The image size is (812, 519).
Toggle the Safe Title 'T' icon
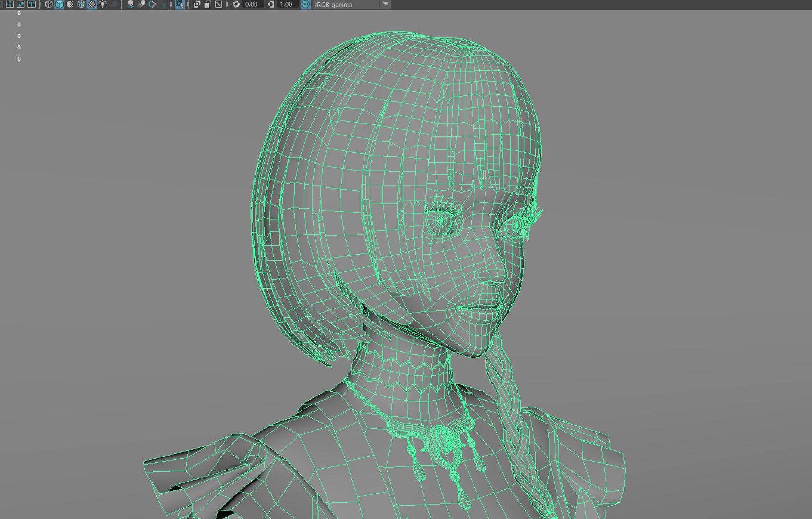coord(31,4)
